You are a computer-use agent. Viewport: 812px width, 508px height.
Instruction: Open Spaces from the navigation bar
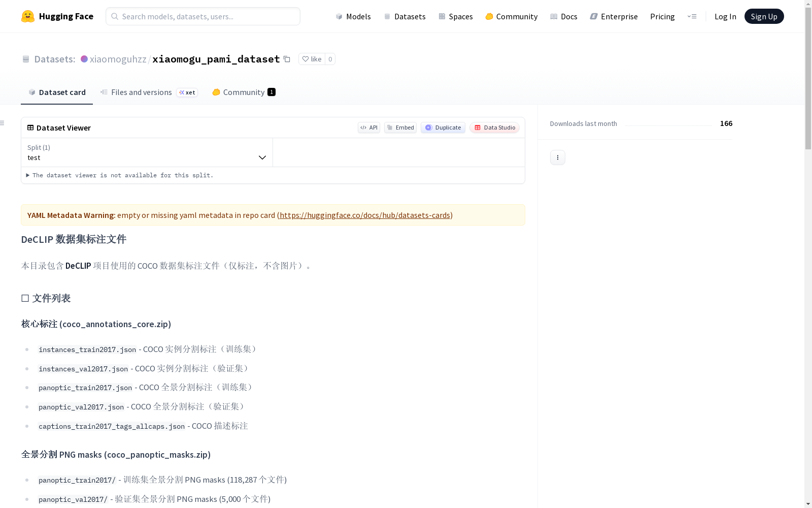click(456, 16)
